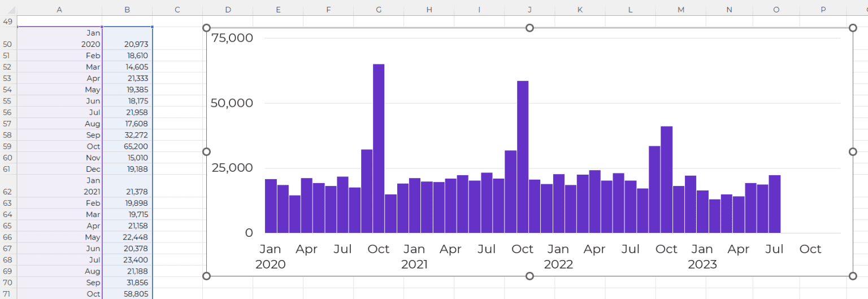Click the chart's left-middle edge handle
Viewport: 868px width, 299px height.
[206, 151]
